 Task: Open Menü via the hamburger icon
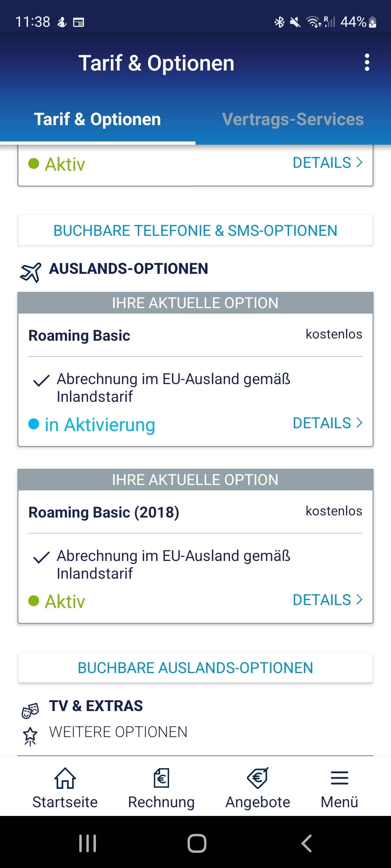[339, 778]
